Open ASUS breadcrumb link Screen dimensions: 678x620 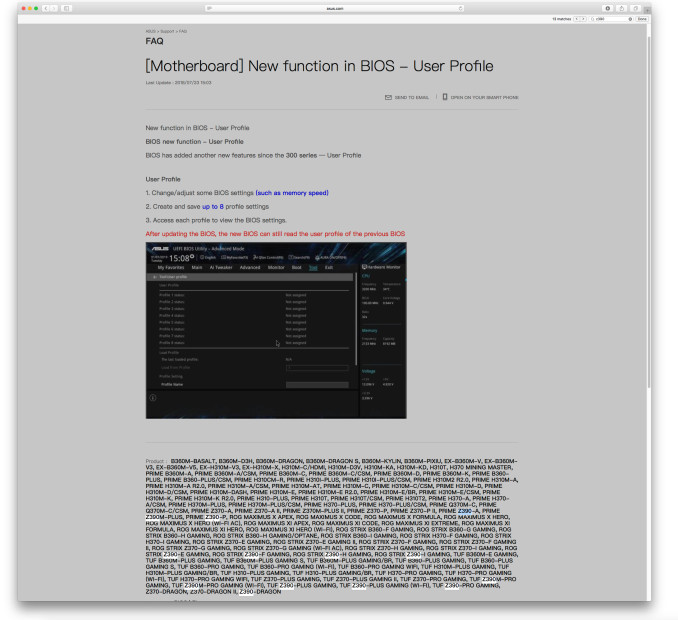click(x=150, y=31)
